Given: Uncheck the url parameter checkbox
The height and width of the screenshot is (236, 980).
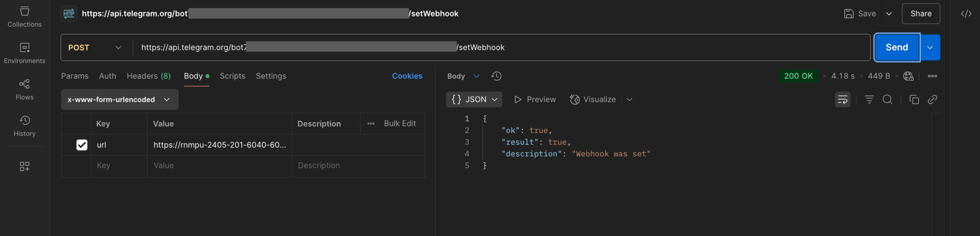Looking at the screenshot, I should coord(82,145).
